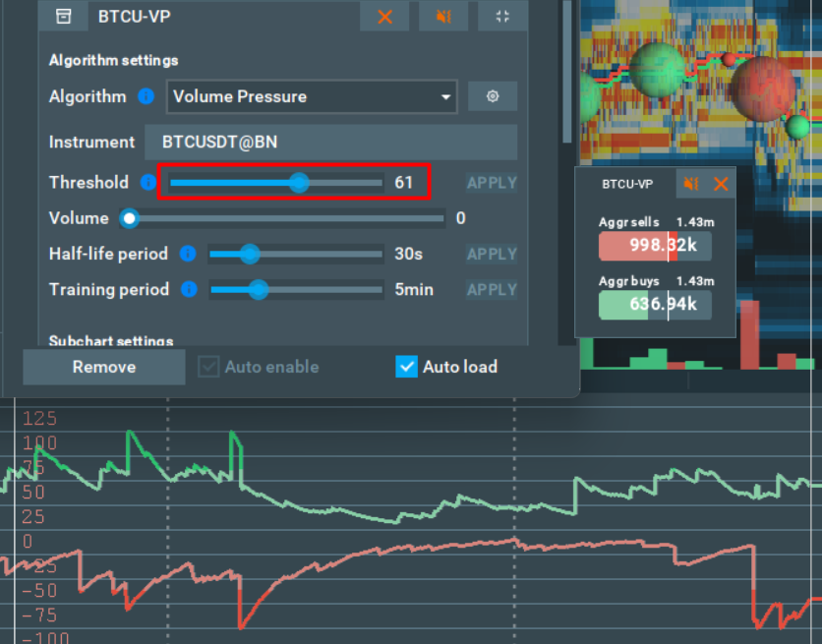The height and width of the screenshot is (644, 822).
Task: Show info about the Threshold setting
Action: click(148, 182)
